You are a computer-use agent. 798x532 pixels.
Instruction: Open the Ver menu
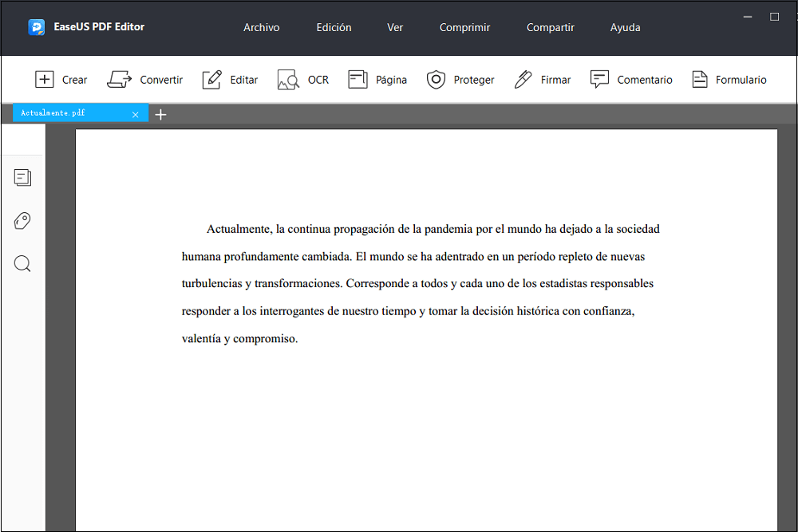point(395,27)
